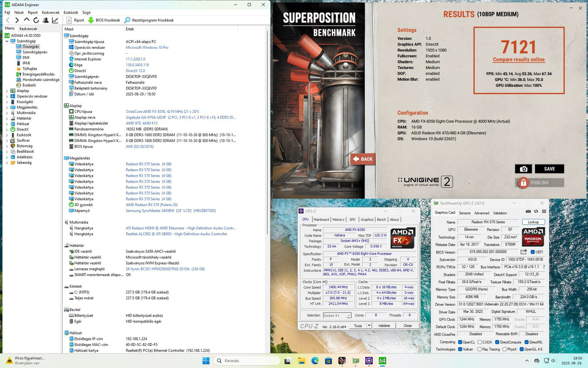Screen dimensions: 588x368
Task: Toggle the DirectML checkbox
Action: pos(526,342)
